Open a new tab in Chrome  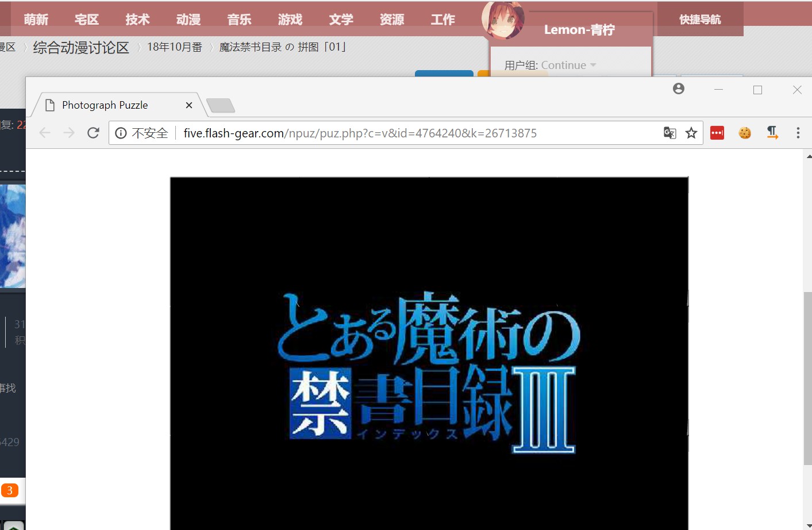click(221, 105)
